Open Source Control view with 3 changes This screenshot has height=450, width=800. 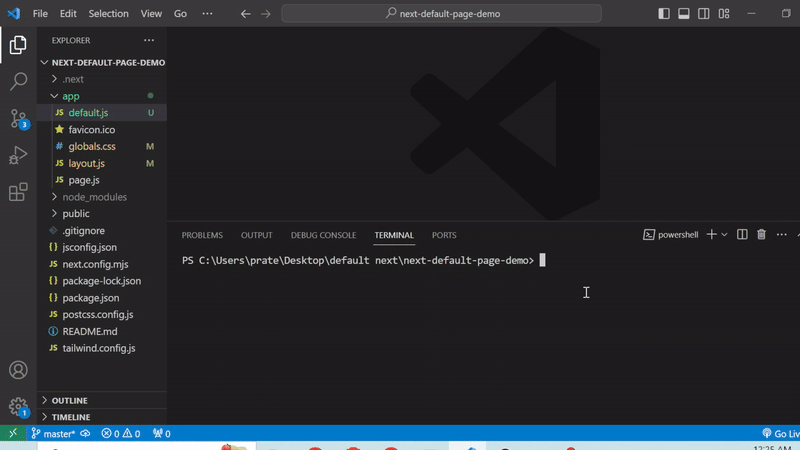tap(19, 119)
